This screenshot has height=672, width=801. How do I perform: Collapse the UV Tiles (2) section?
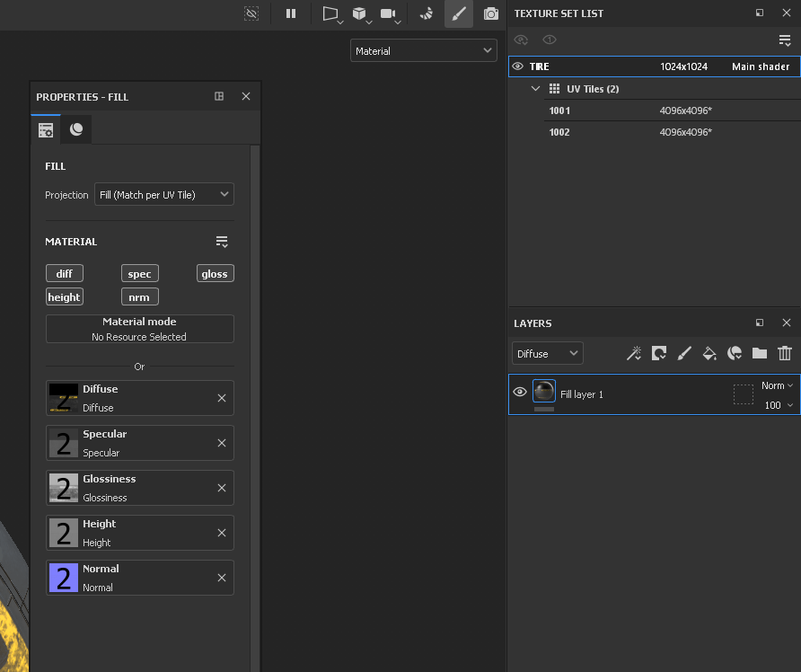click(x=536, y=88)
